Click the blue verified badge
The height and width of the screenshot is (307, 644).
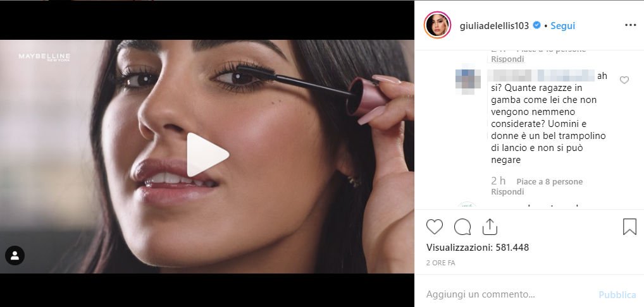point(536,25)
